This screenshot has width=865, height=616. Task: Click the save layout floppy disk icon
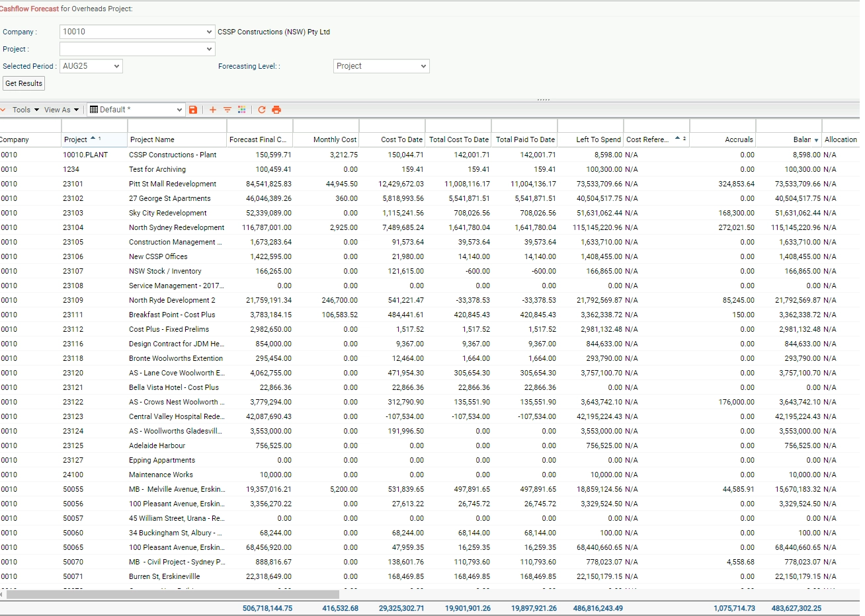[193, 110]
